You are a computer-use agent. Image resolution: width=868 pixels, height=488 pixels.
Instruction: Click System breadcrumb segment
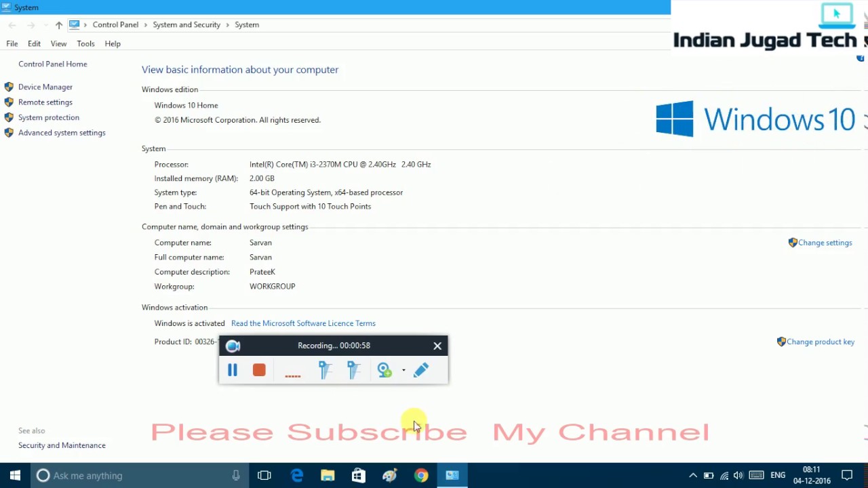pyautogui.click(x=247, y=24)
